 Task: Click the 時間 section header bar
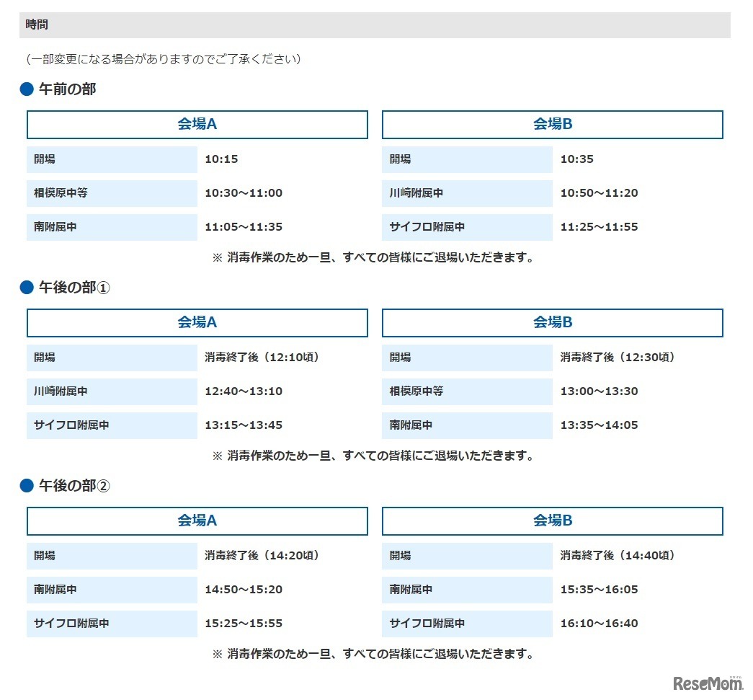(375, 24)
